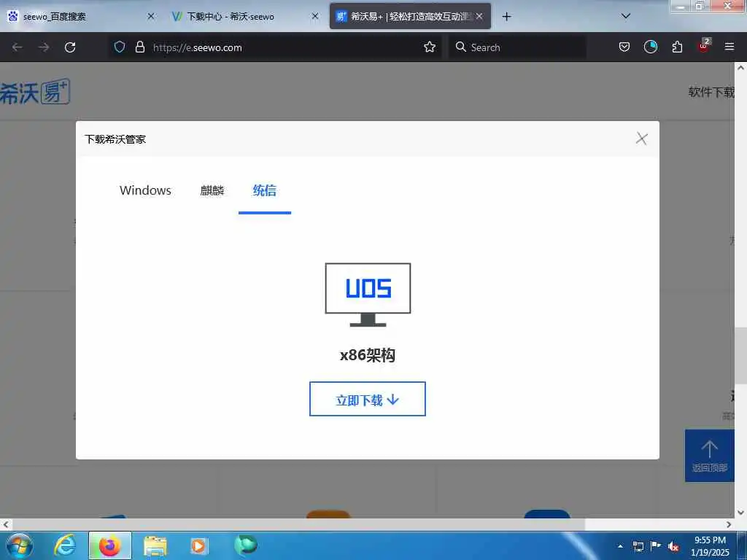Launch Internet Explorer from the taskbar
Image resolution: width=747 pixels, height=560 pixels.
[x=65, y=545]
